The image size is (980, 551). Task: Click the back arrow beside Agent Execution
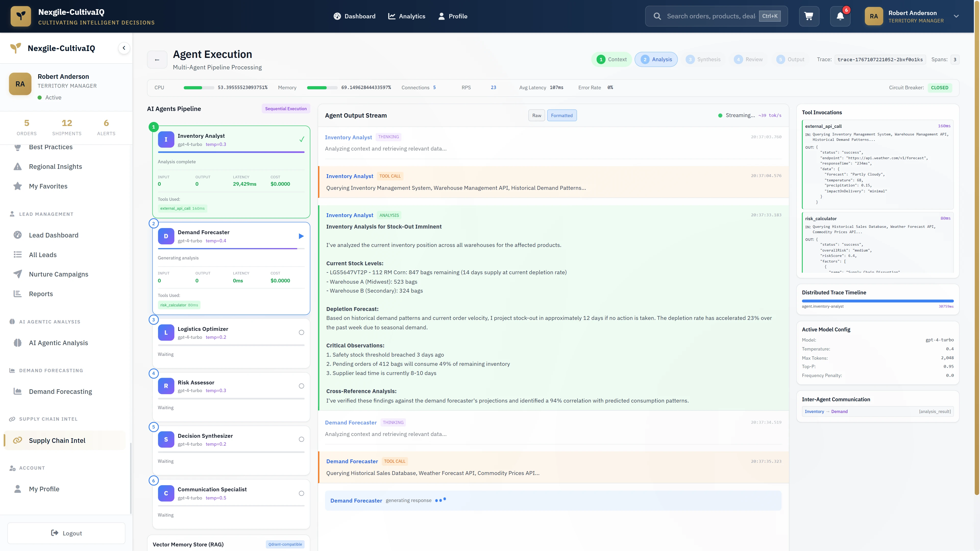[x=157, y=60]
